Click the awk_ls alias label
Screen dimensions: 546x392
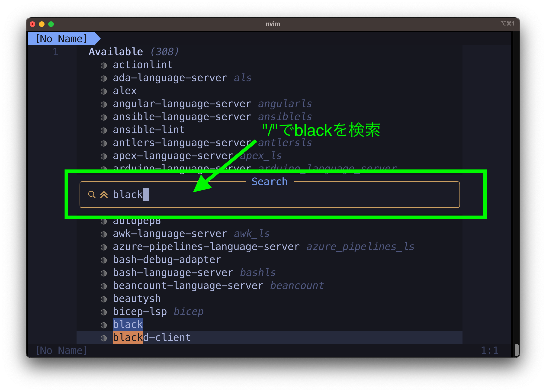(252, 234)
